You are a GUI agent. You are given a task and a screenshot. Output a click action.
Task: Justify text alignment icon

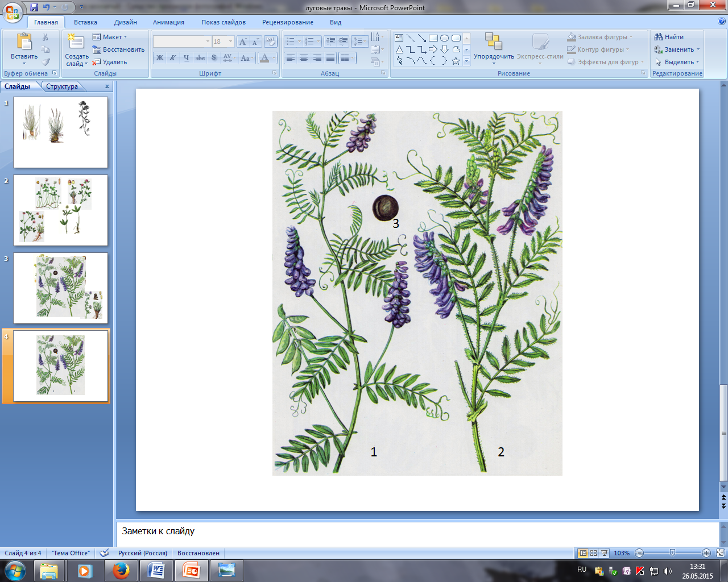click(x=330, y=58)
